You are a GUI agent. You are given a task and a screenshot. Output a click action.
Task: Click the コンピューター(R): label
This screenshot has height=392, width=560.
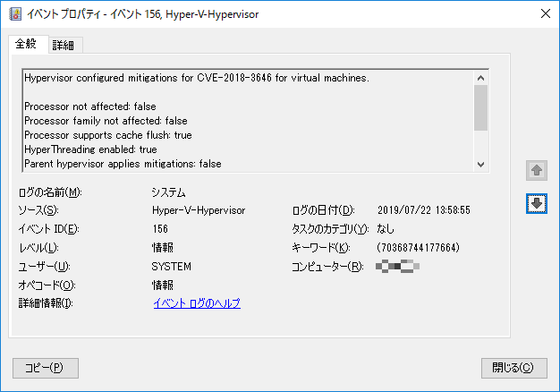tap(327, 267)
